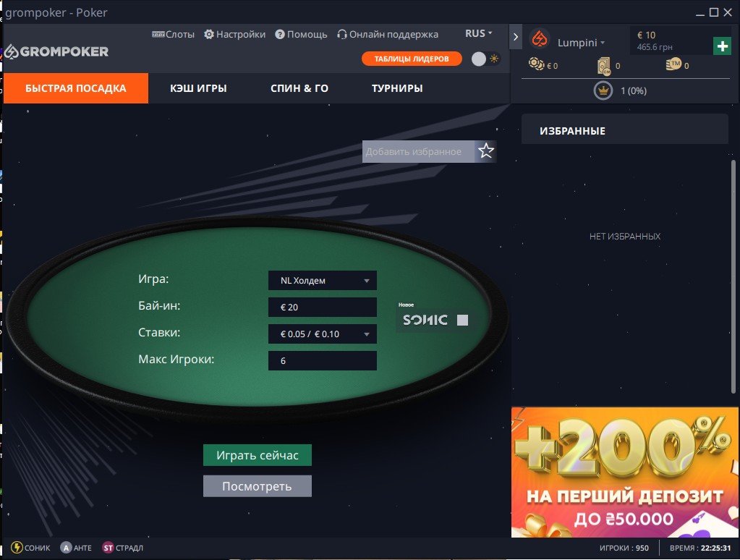
Task: Click the favorites panel vertical scrollbar
Action: (733, 276)
